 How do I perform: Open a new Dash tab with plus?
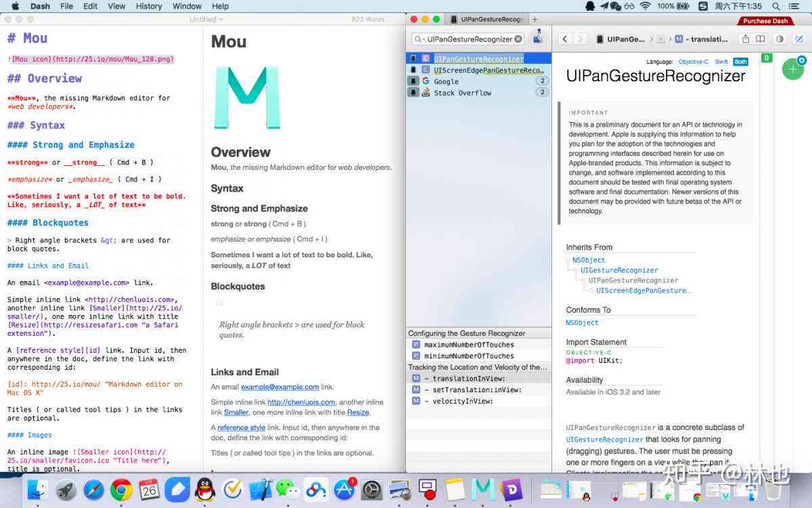click(x=535, y=20)
